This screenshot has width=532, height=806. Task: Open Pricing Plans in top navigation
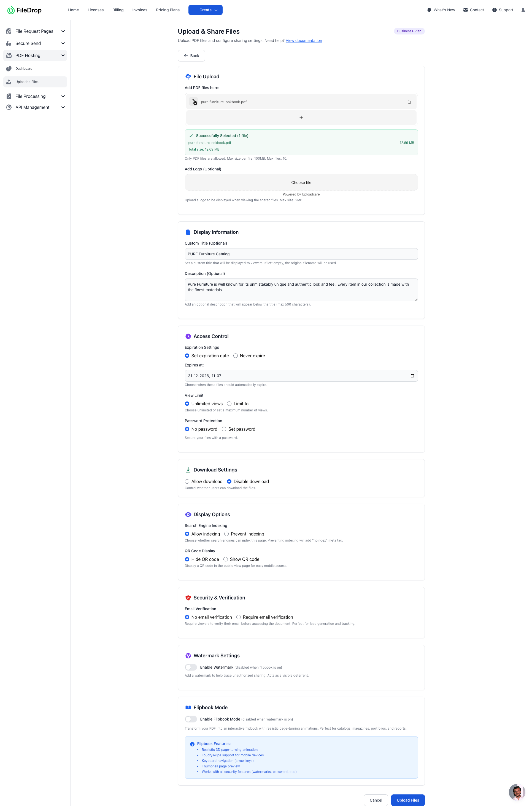[168, 10]
